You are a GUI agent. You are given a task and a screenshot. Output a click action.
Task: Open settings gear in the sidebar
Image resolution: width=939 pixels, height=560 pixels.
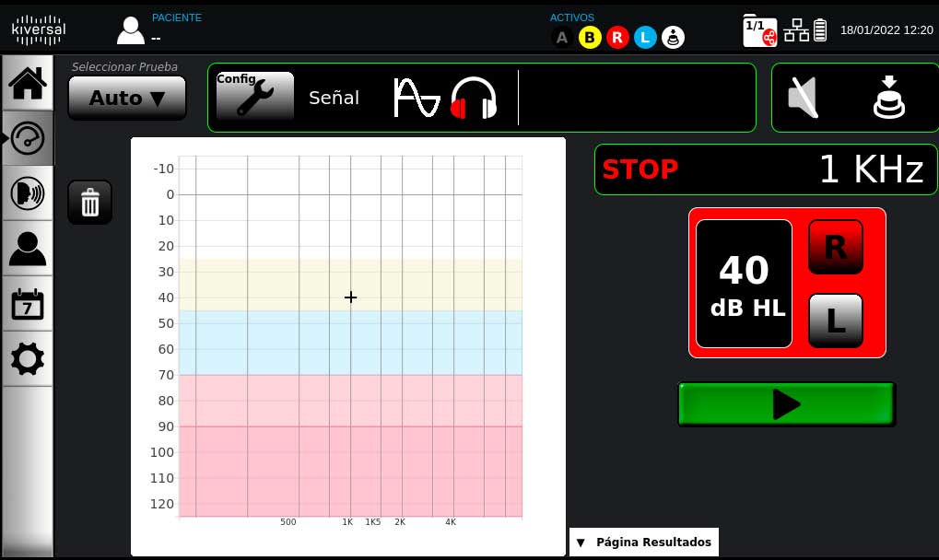point(27,359)
